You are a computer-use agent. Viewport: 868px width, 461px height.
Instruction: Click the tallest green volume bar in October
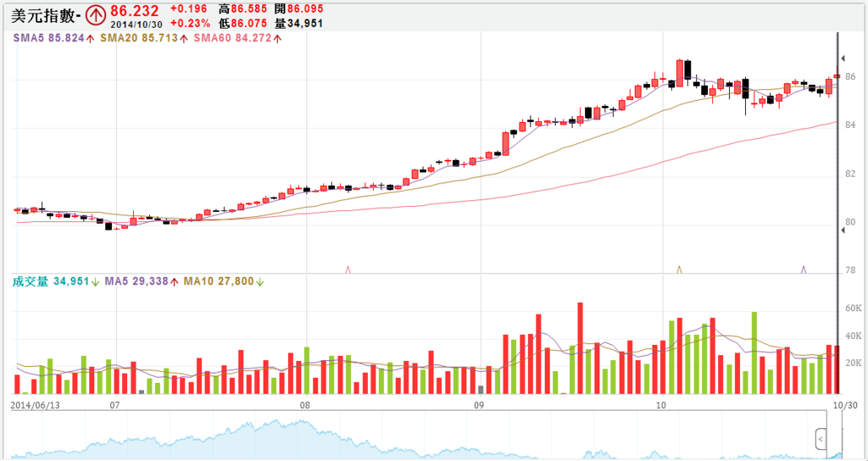(x=754, y=353)
